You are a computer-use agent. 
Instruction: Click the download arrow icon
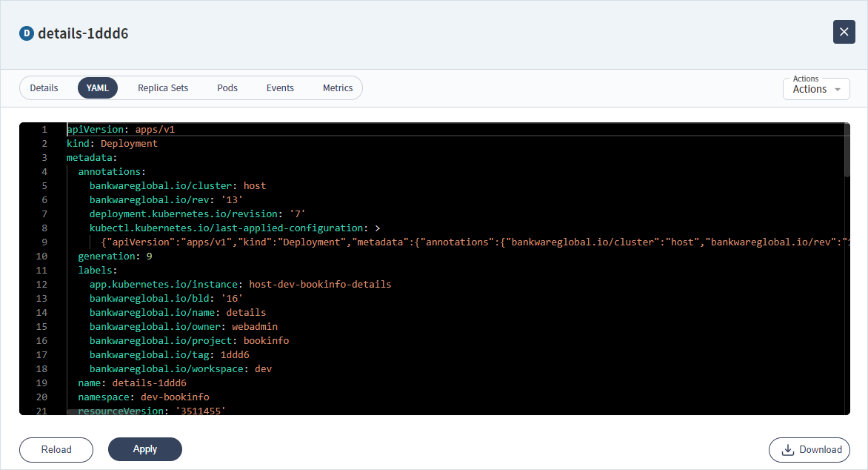point(787,450)
